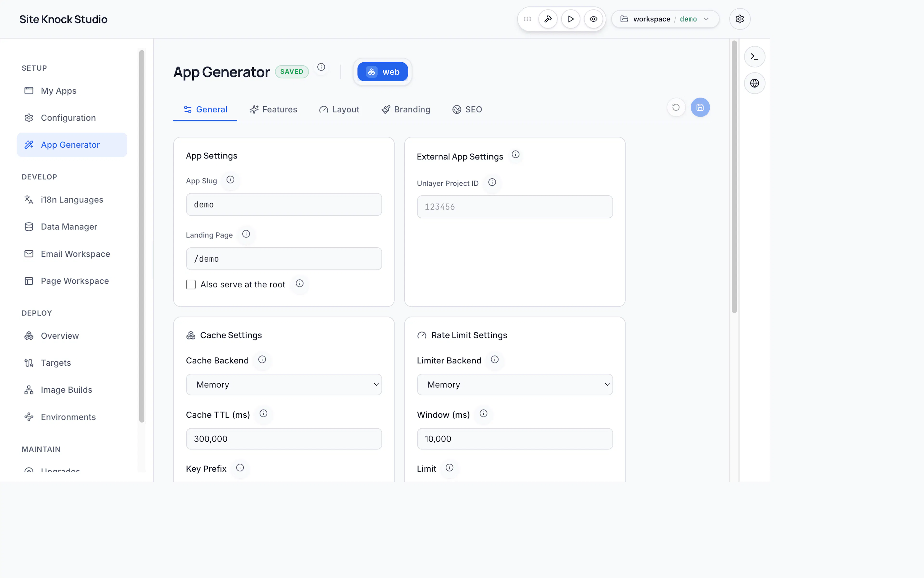Switch to the Features tab
Viewport: 924px width, 578px height.
[x=273, y=110]
